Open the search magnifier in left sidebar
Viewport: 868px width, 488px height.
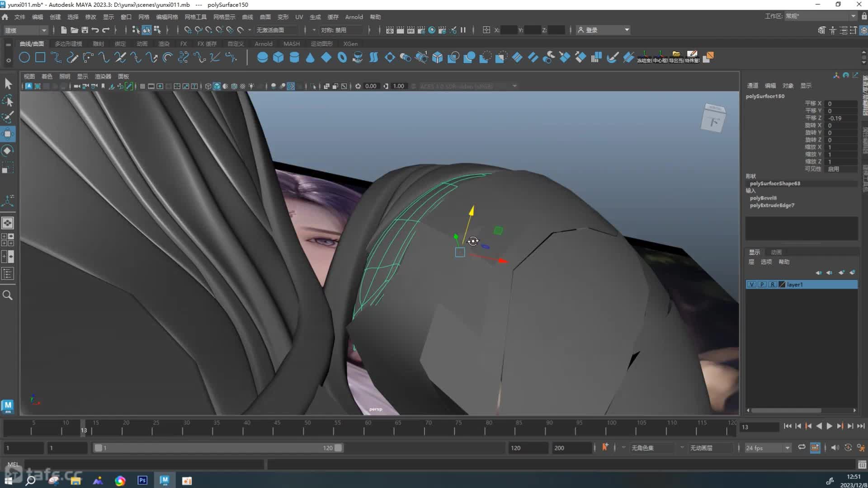tap(8, 296)
